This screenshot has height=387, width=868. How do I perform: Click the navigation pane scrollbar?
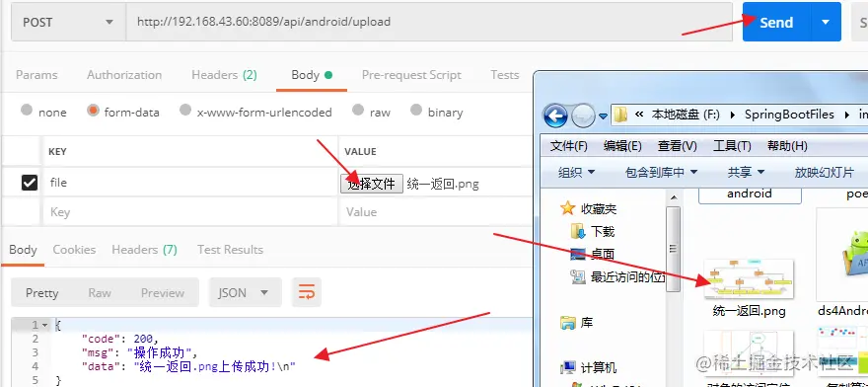point(673,249)
